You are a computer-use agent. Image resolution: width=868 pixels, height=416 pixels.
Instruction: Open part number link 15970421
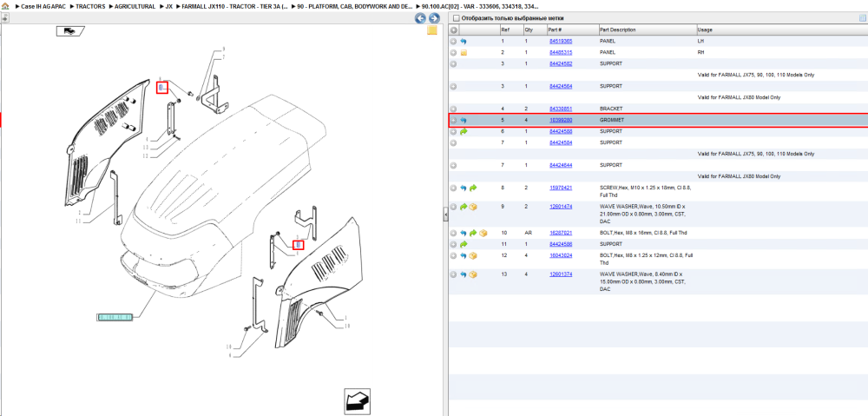click(560, 188)
